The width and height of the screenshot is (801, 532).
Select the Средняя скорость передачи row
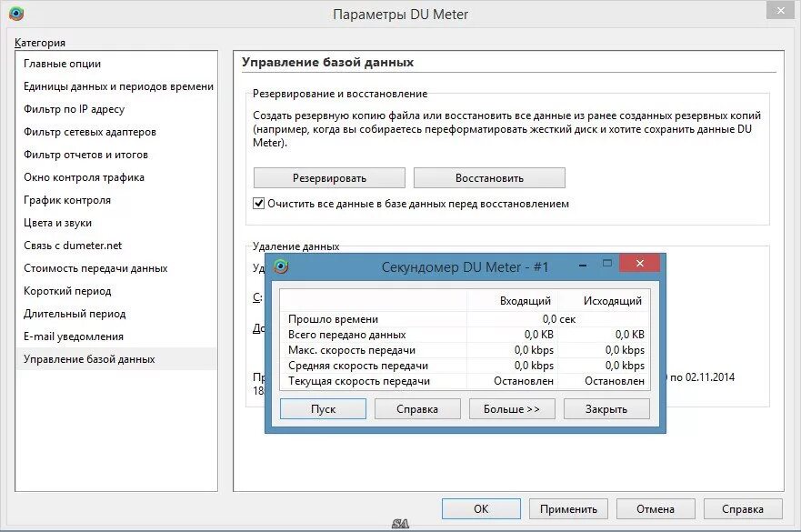point(465,366)
